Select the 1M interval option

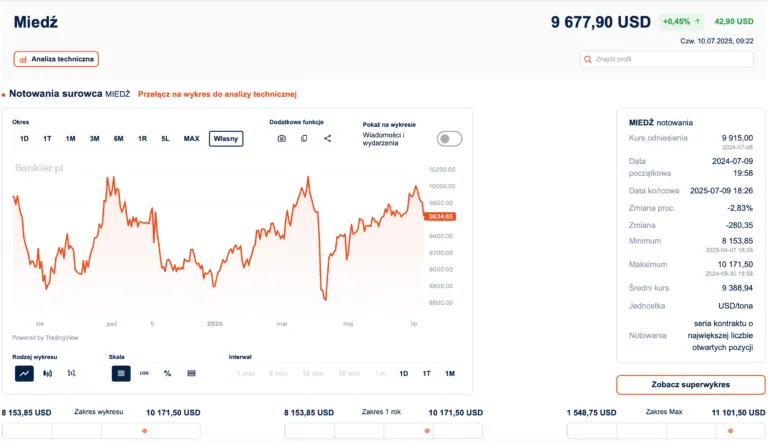click(450, 373)
